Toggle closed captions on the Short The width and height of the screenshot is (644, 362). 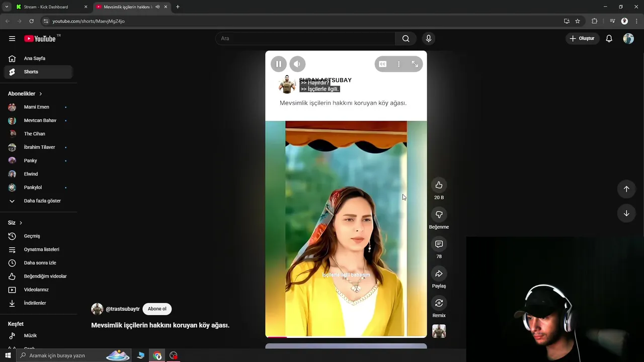click(x=383, y=64)
